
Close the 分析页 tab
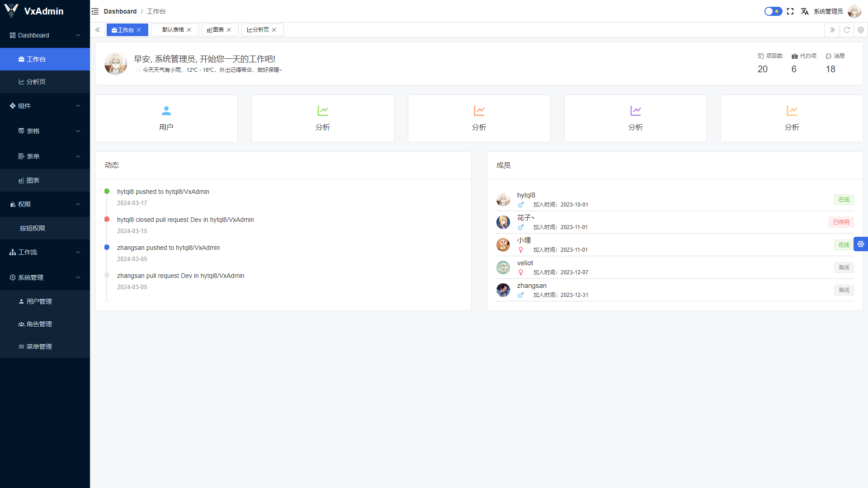pos(274,30)
